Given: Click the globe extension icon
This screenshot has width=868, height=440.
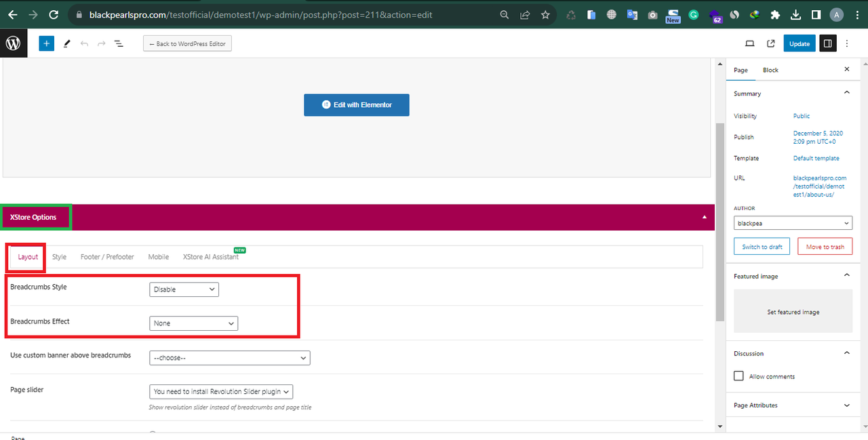Looking at the screenshot, I should [612, 14].
